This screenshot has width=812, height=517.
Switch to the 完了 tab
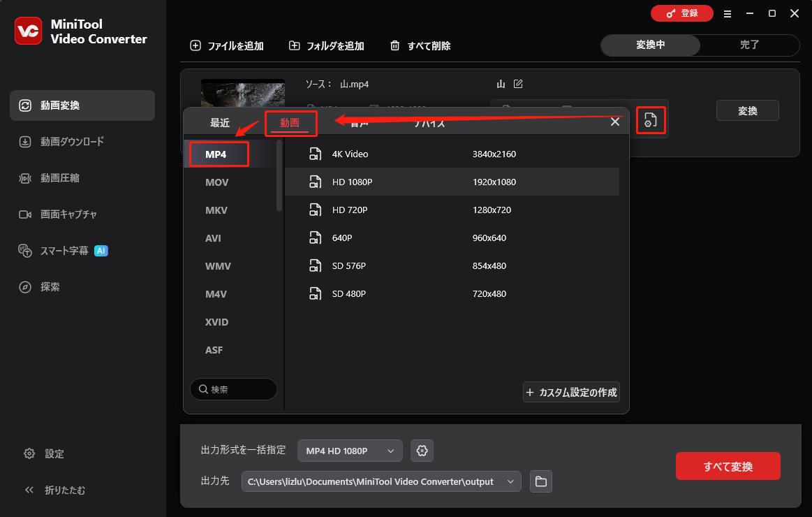coord(750,45)
